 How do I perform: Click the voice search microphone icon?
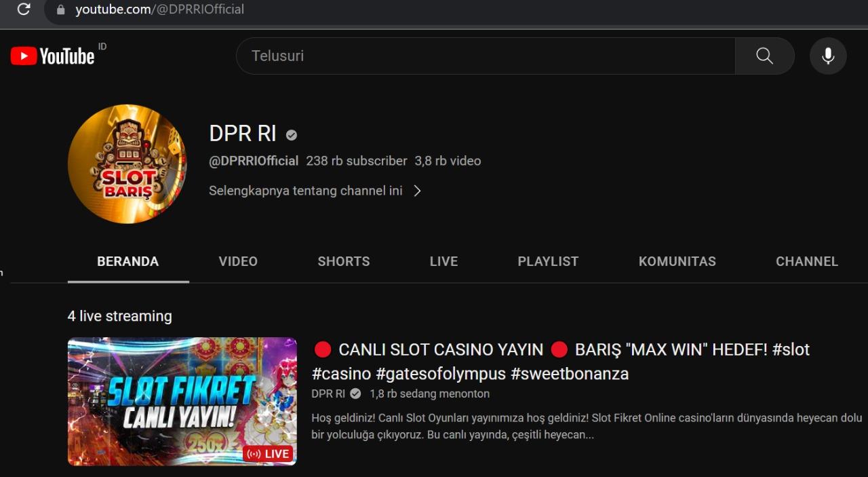827,56
